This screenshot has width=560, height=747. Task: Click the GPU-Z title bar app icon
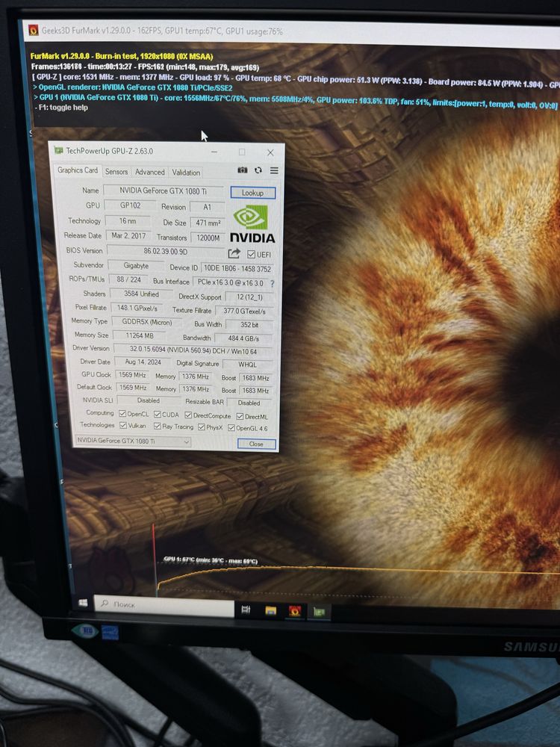pos(58,150)
